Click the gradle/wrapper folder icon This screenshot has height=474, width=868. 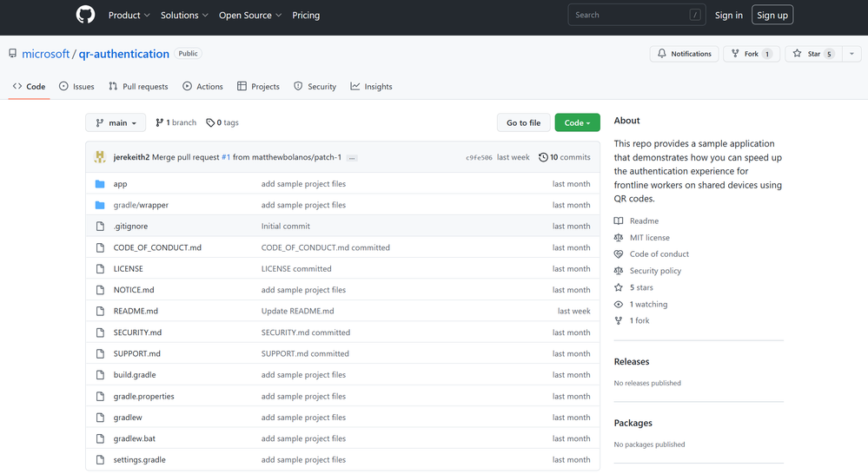100,205
